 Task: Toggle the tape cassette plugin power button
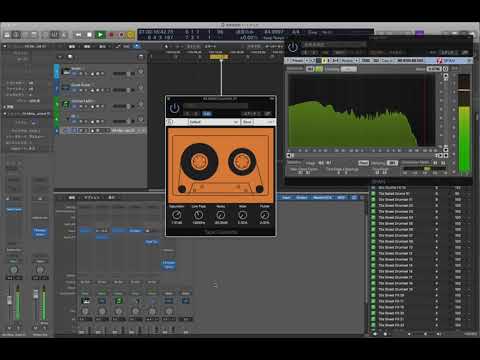coord(174,108)
